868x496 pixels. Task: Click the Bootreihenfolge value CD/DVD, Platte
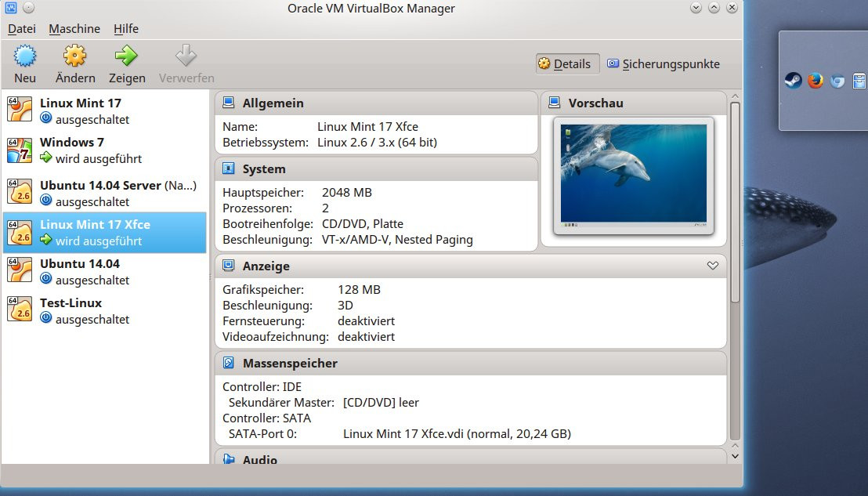click(x=363, y=223)
